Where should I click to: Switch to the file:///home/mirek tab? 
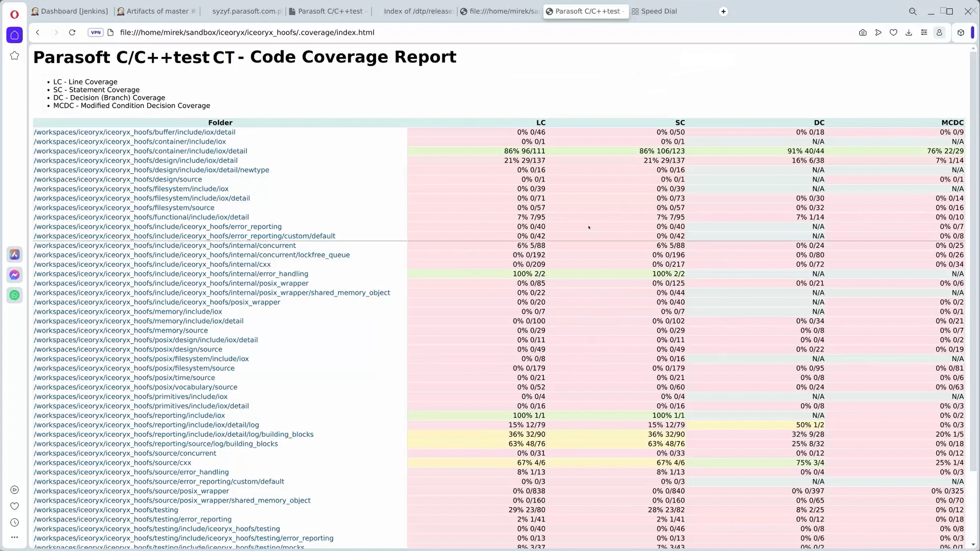[500, 11]
